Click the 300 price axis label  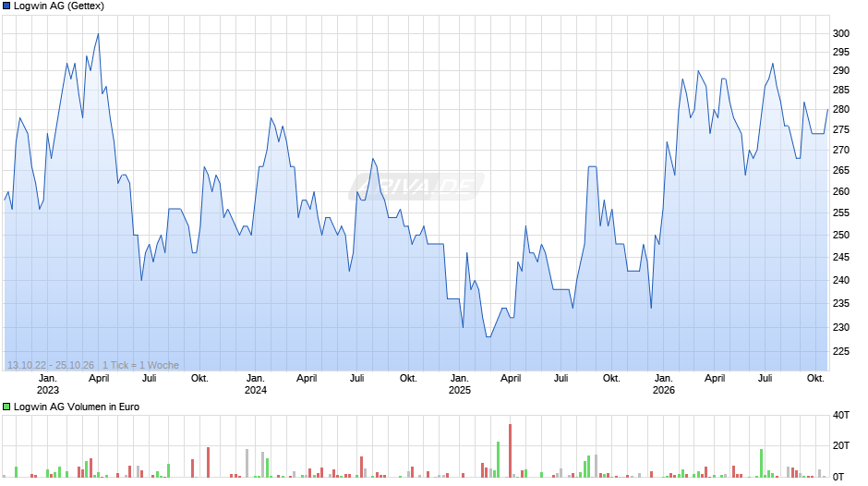[x=841, y=33]
